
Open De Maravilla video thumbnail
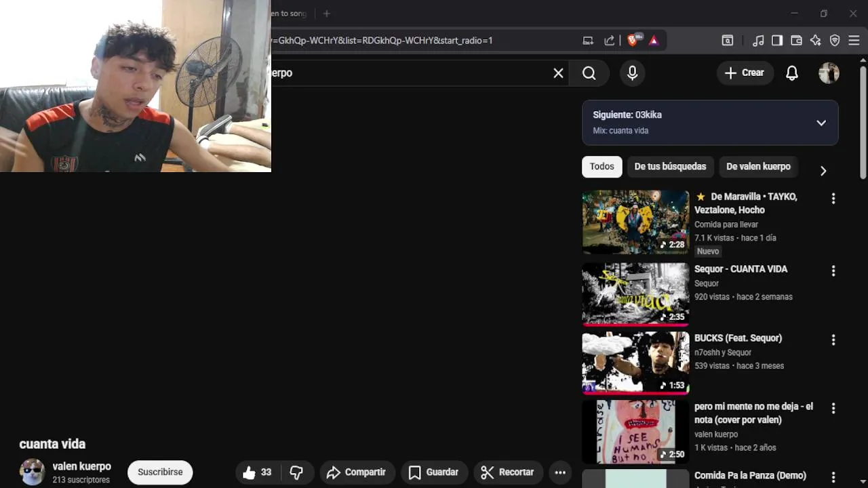[635, 222]
